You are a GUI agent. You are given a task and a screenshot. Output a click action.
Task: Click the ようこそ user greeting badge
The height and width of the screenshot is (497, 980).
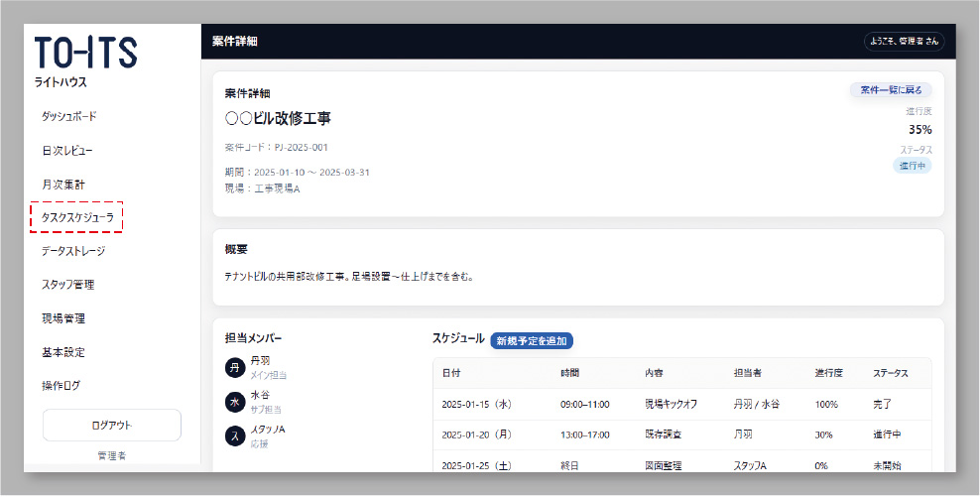tap(904, 42)
